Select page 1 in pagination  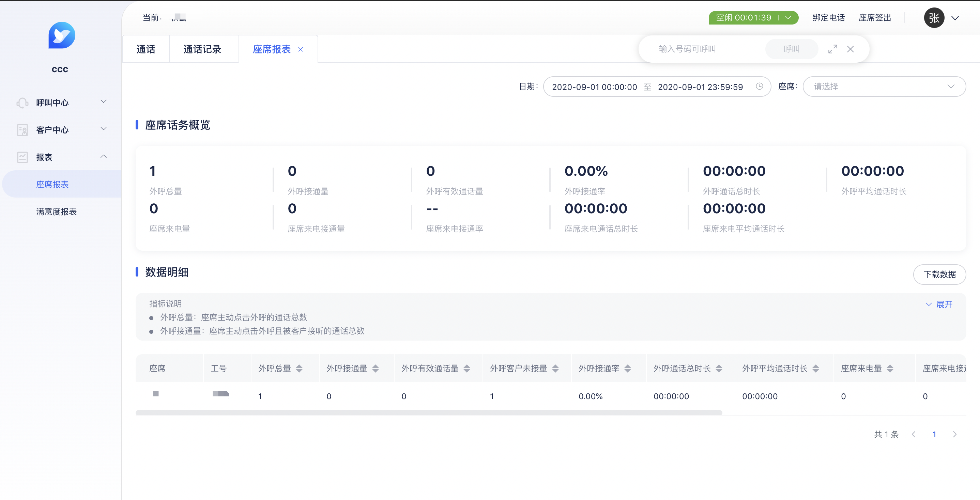[x=934, y=434]
